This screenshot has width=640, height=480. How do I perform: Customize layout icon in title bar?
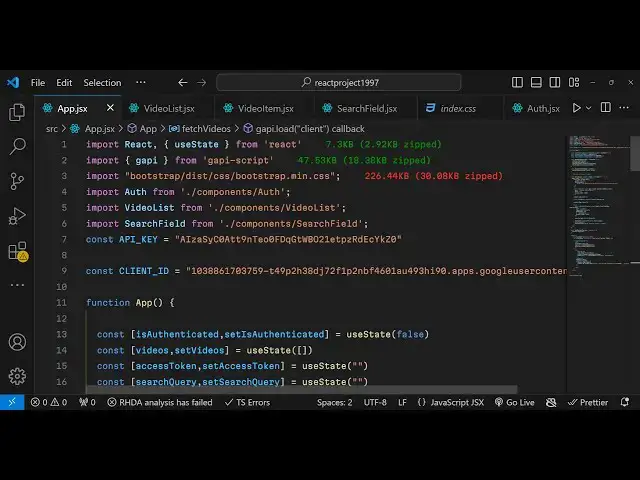coord(574,82)
